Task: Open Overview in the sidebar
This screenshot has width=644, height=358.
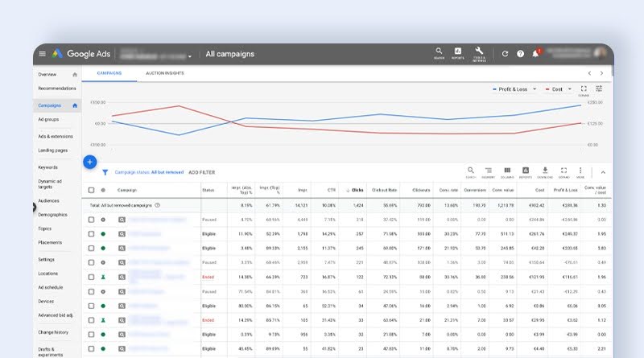Action: coord(47,75)
